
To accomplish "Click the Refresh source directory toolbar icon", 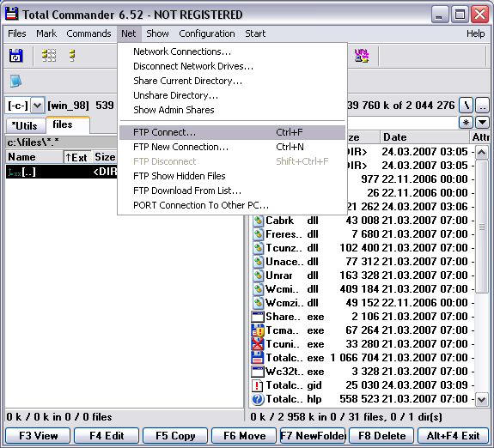I will tap(15, 56).
